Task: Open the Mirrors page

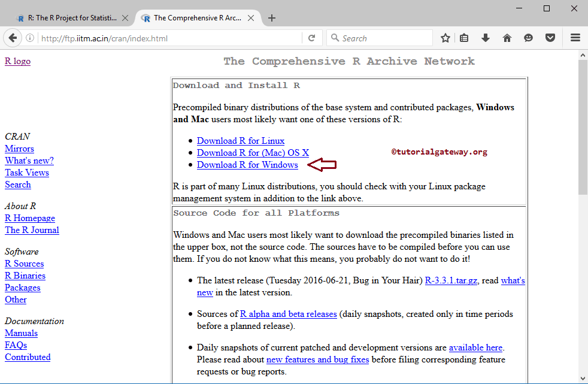Action: tap(19, 149)
